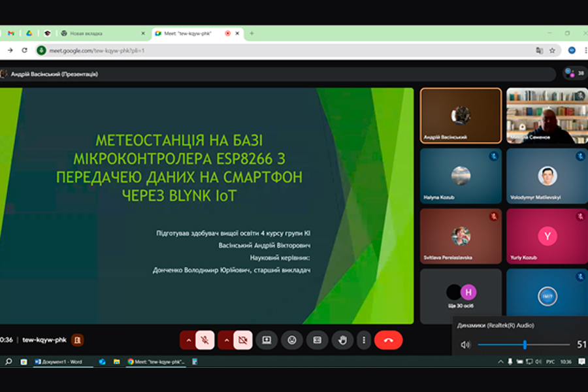Leave the call with red button
This screenshot has height=392, width=588.
[389, 340]
